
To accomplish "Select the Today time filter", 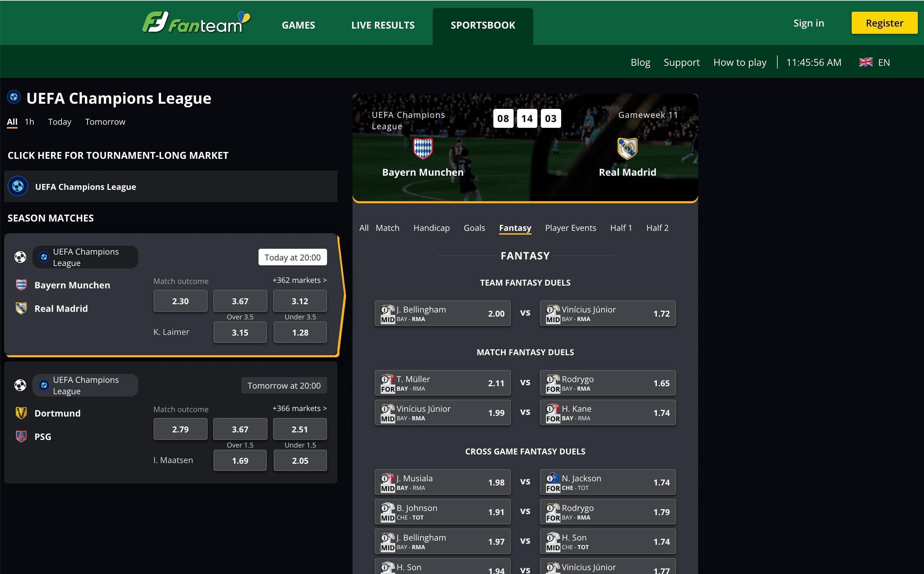I will (60, 122).
